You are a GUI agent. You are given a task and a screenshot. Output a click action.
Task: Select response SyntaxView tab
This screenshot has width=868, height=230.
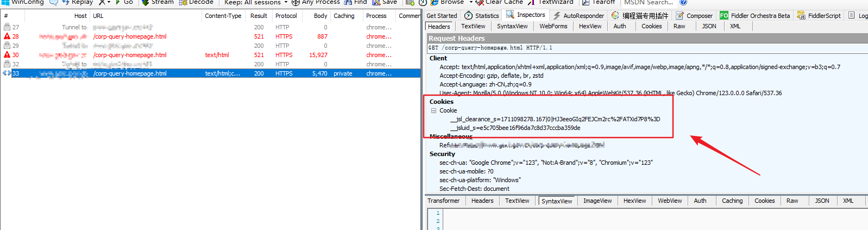click(557, 201)
